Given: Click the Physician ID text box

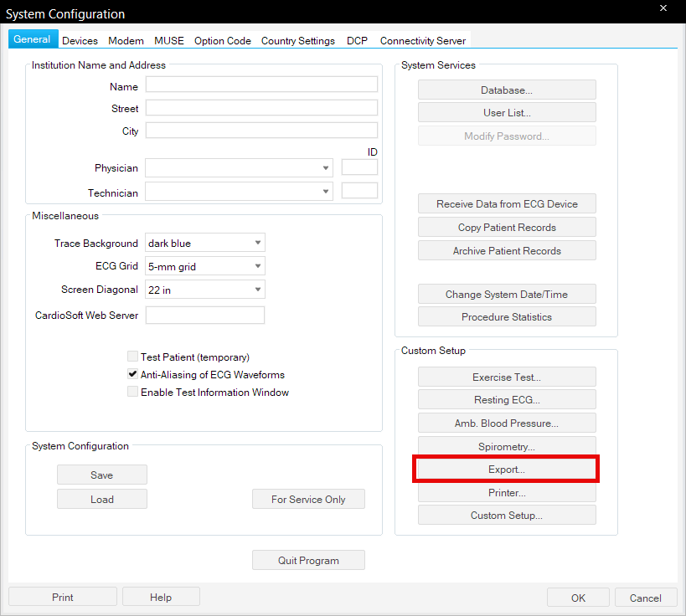Looking at the screenshot, I should (x=359, y=168).
